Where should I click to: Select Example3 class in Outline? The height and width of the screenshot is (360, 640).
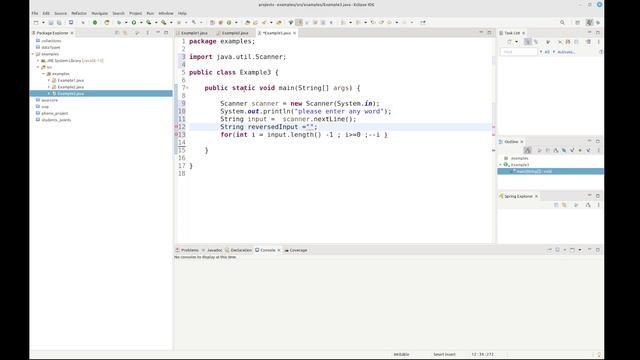click(520, 164)
